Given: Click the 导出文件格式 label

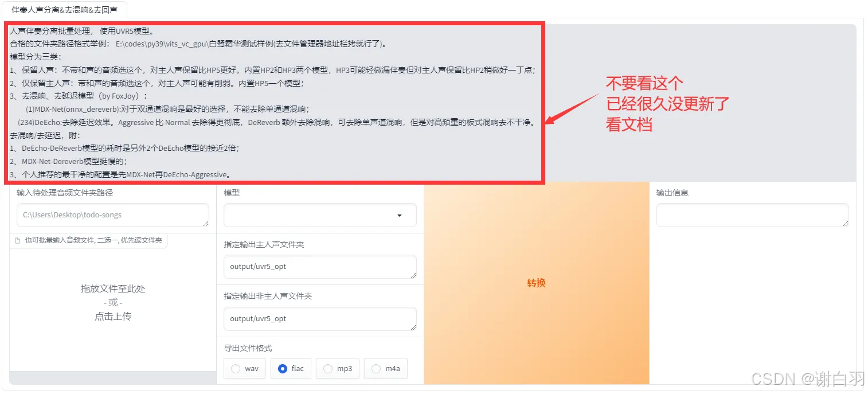Looking at the screenshot, I should pyautogui.click(x=248, y=348).
